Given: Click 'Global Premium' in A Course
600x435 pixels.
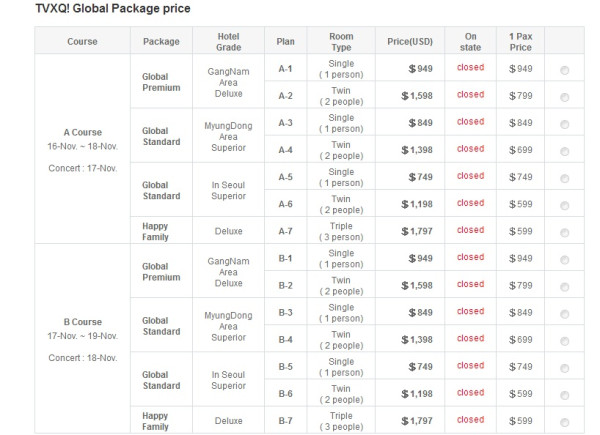Looking at the screenshot, I should coord(161,82).
